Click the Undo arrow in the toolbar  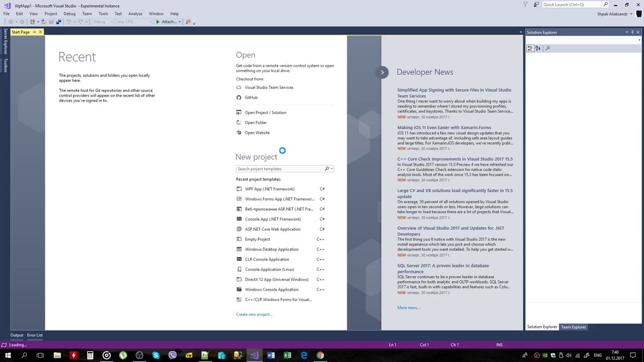point(68,22)
